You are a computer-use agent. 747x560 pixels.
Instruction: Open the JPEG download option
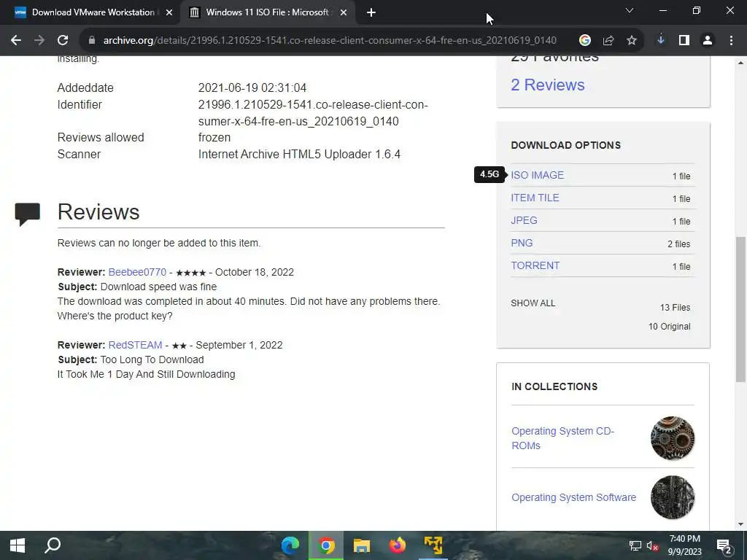click(524, 220)
